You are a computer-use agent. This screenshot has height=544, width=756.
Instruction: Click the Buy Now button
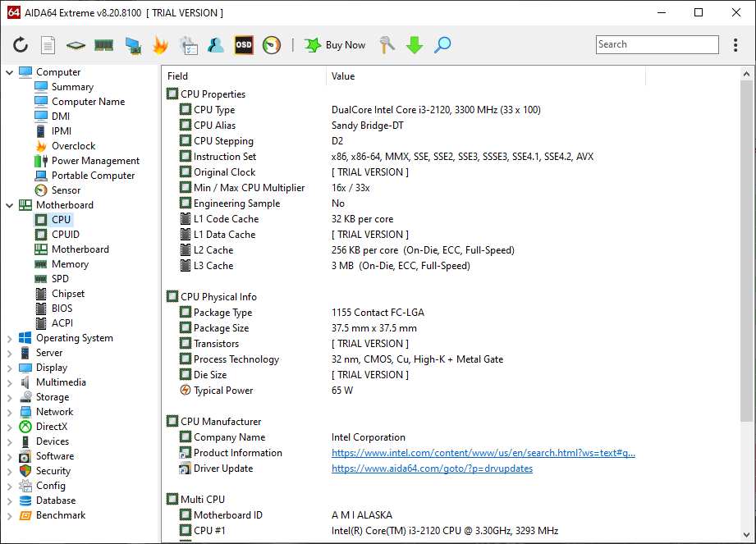coord(335,45)
